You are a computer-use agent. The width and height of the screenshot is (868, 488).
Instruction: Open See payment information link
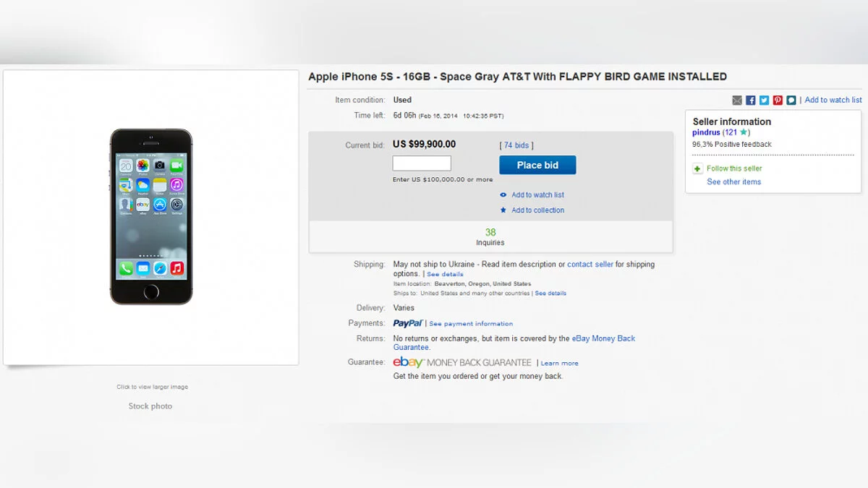coord(471,324)
